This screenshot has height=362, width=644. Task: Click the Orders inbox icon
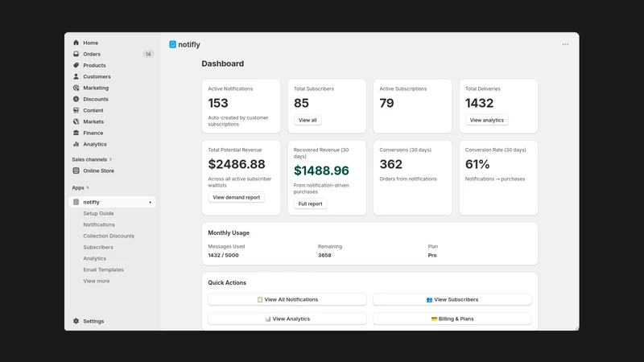76,54
